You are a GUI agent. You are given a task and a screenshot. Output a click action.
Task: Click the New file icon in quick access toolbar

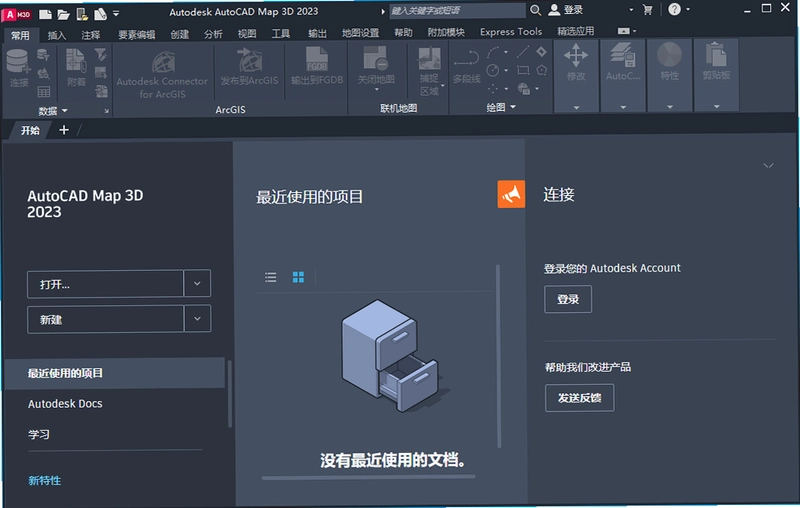tap(45, 14)
